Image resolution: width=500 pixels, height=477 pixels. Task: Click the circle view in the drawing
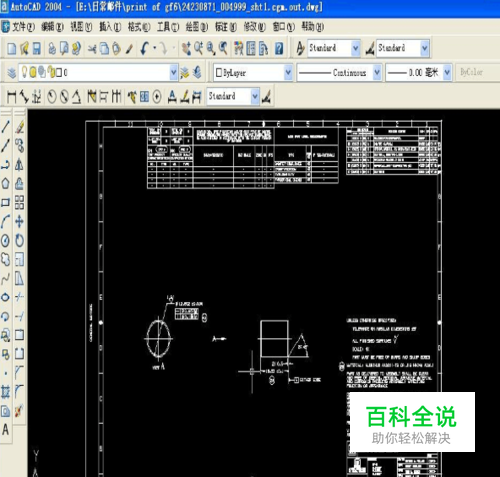[158, 339]
